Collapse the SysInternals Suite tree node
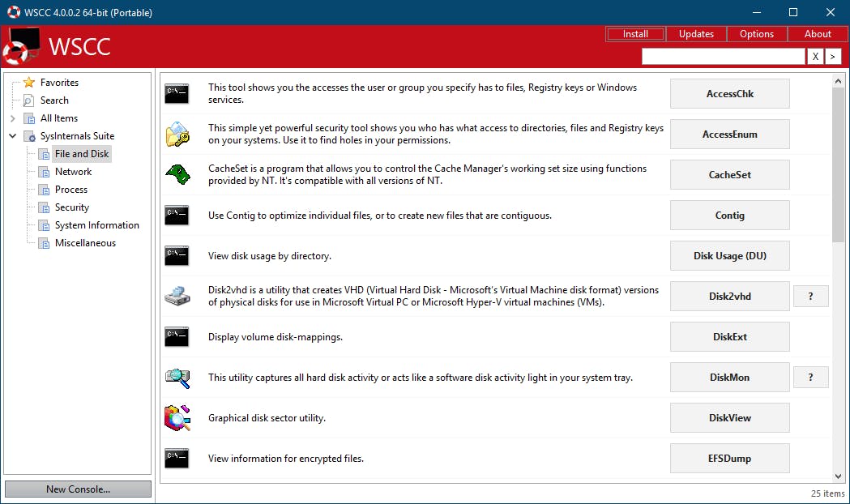Screen dimensions: 850x504 point(12,136)
